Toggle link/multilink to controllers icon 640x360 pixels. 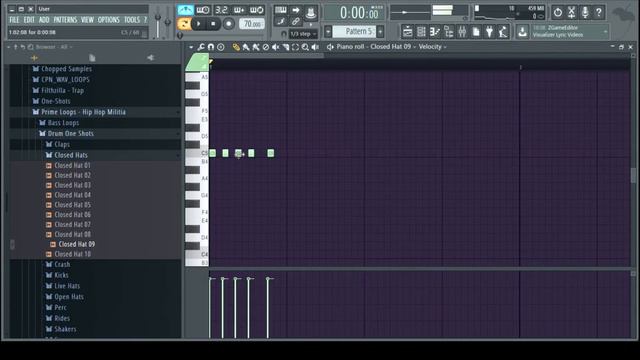[296, 21]
